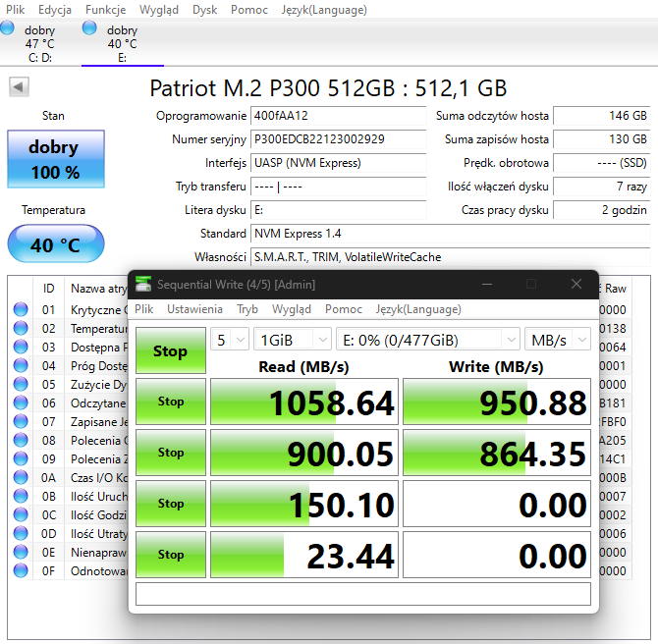Screen dimensions: 658x644
Task: Click the 40 °C temperature indicator
Action: 55,244
